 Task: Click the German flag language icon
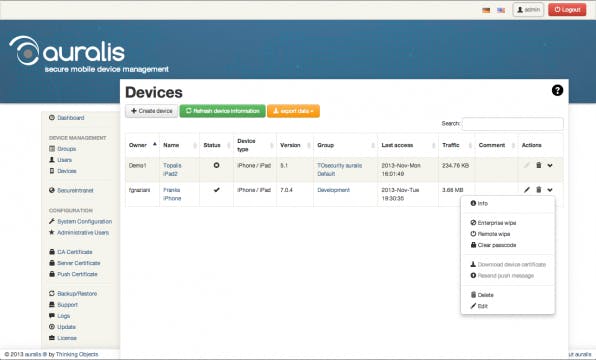point(486,10)
